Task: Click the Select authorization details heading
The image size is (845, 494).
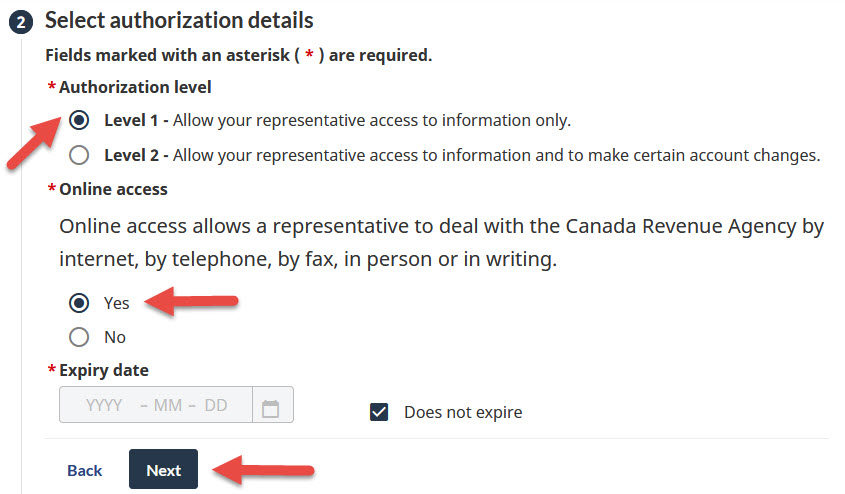Action: pos(179,20)
